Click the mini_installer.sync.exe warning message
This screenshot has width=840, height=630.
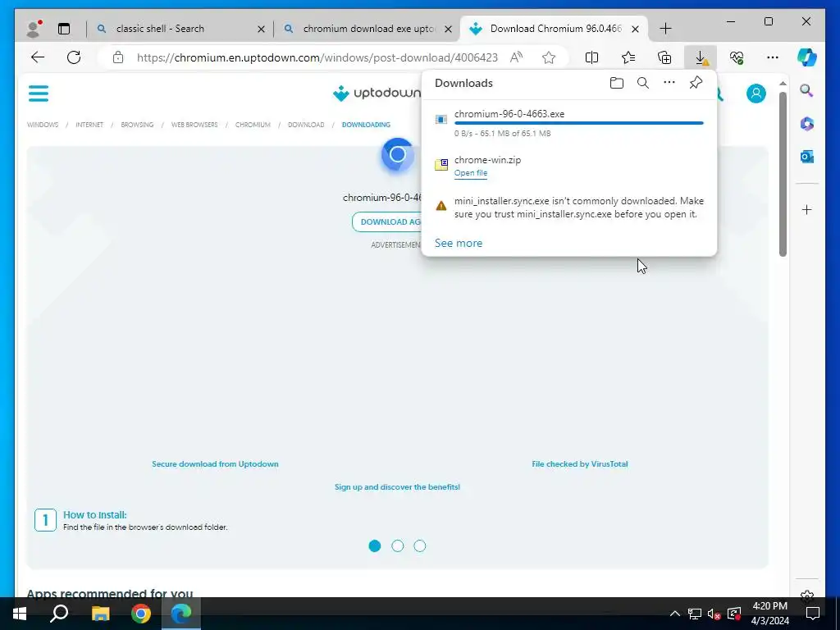pyautogui.click(x=579, y=208)
